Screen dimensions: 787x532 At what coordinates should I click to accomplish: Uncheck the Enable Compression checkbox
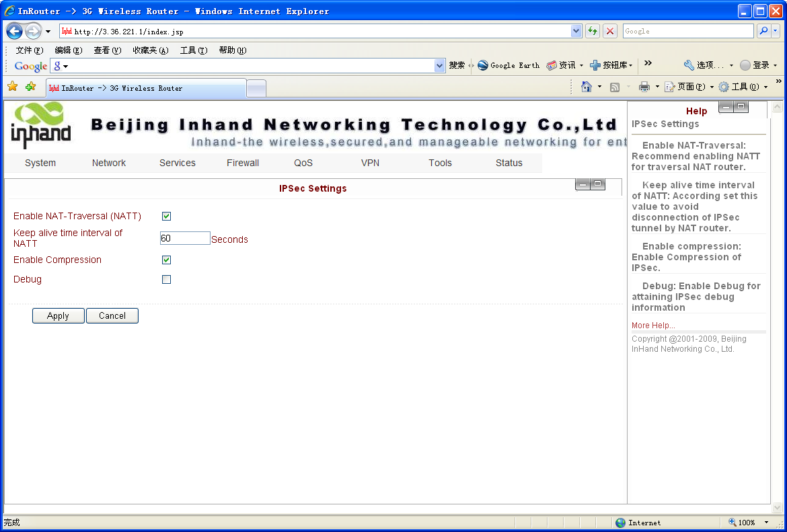[x=167, y=260]
